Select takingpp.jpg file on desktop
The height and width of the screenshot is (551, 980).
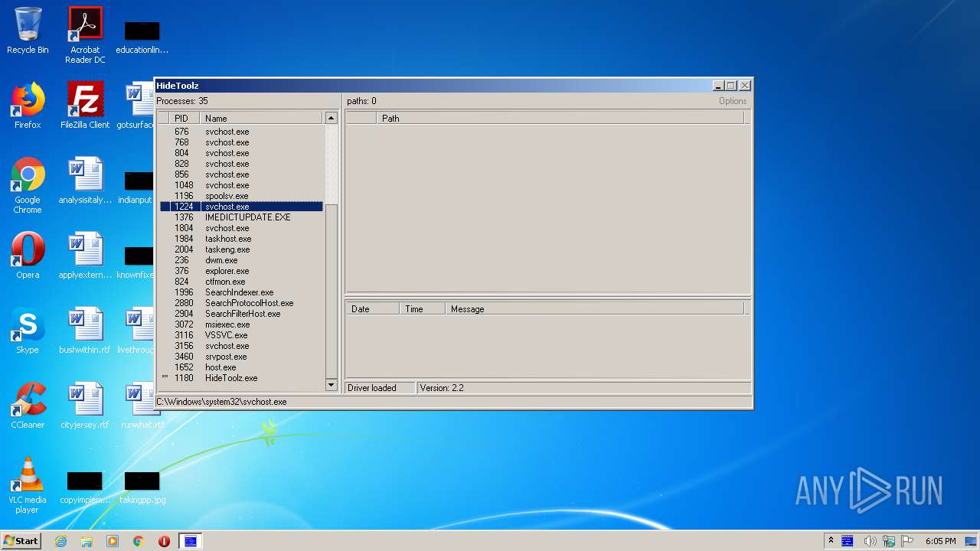pyautogui.click(x=142, y=487)
